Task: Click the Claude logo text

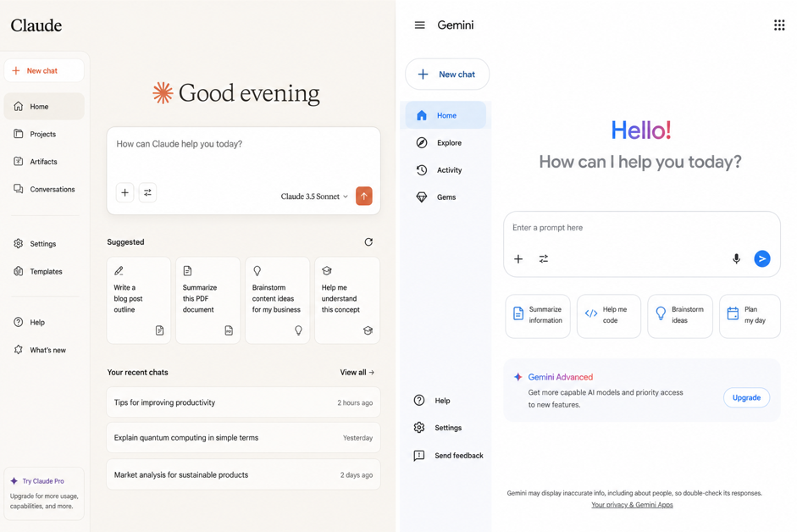Action: click(36, 25)
